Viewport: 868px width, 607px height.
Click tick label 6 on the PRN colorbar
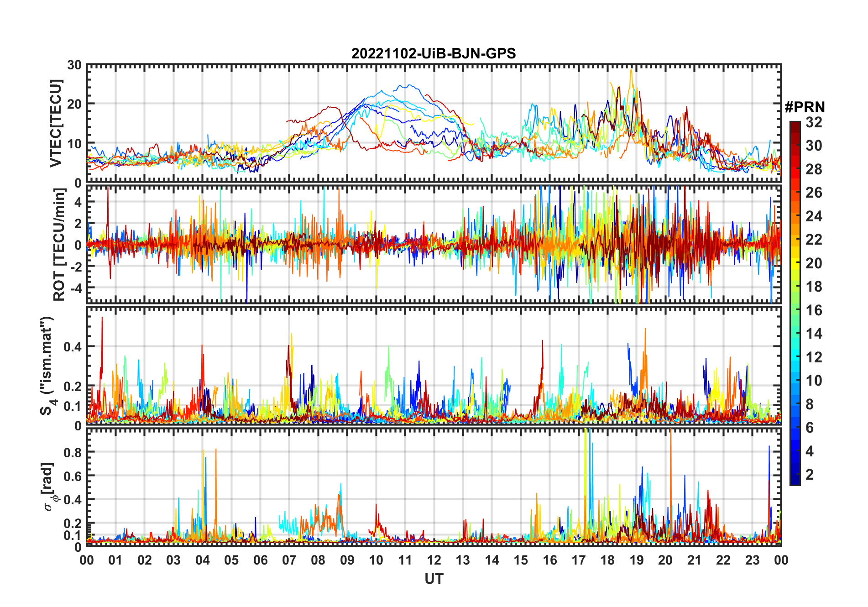pyautogui.click(x=810, y=428)
